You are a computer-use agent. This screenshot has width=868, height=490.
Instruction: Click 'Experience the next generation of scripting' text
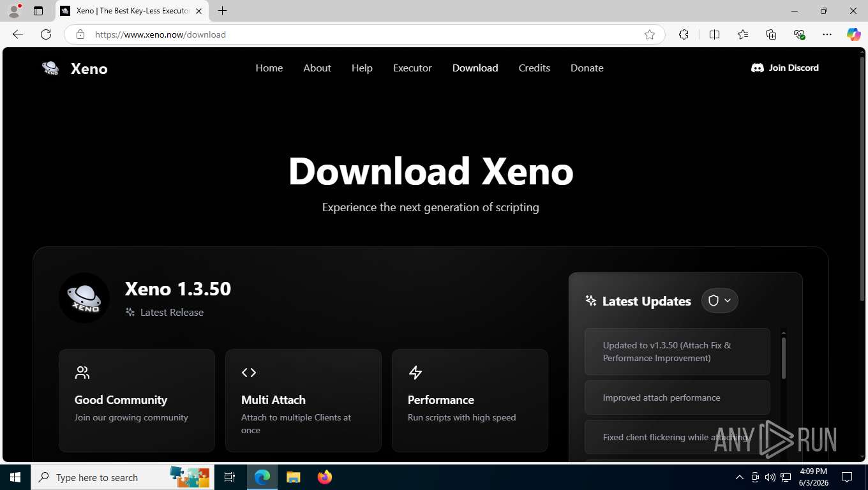pos(431,207)
